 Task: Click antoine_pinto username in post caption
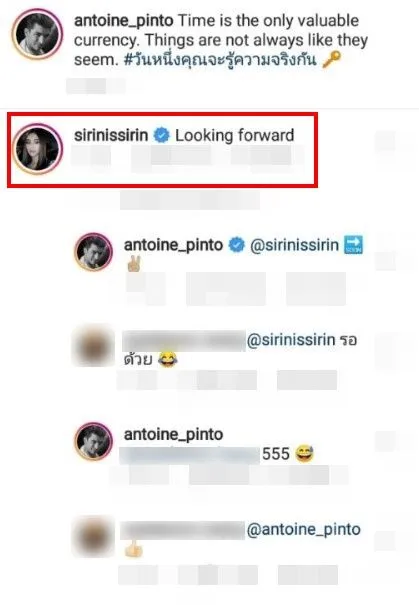[123, 20]
